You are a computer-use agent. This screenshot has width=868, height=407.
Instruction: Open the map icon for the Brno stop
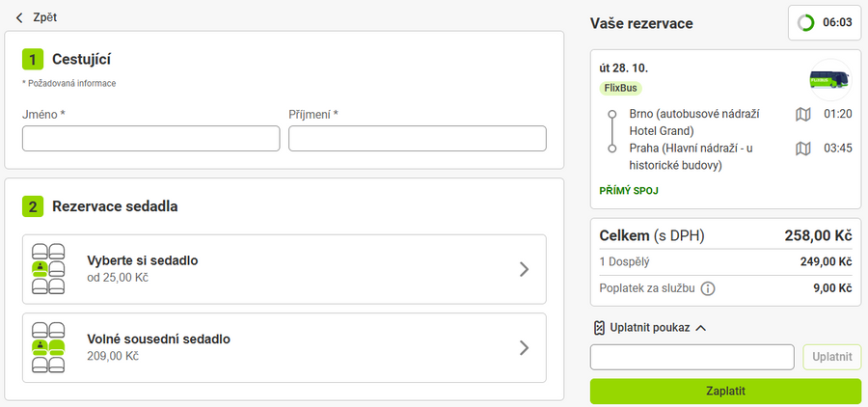tap(803, 114)
